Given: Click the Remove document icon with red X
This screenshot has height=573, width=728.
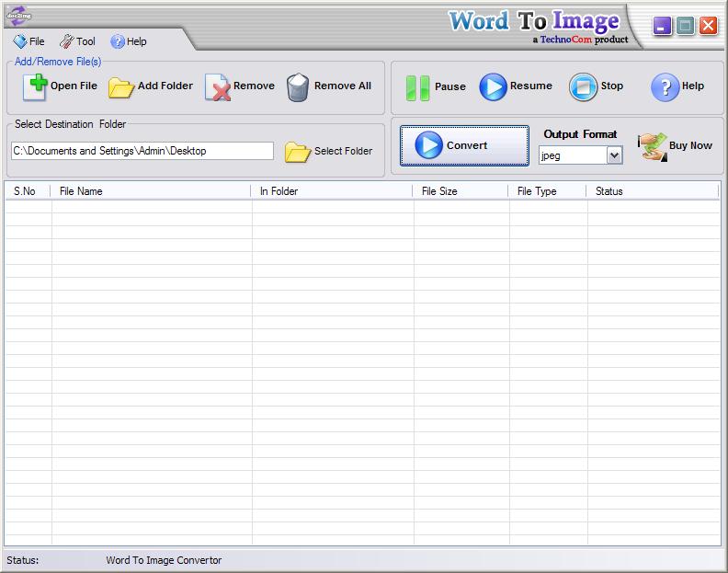Looking at the screenshot, I should 218,87.
